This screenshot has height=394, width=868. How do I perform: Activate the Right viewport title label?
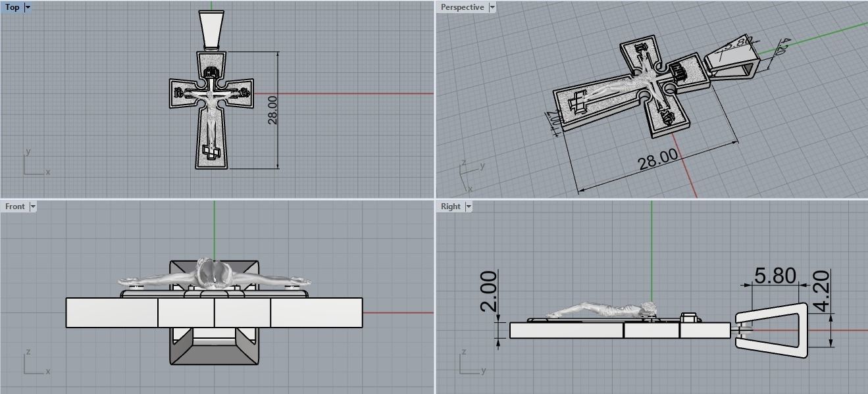451,207
